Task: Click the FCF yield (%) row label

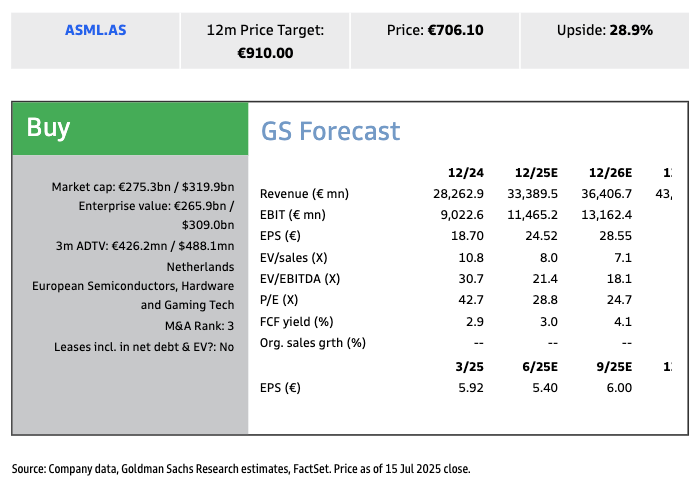Action: (295, 322)
